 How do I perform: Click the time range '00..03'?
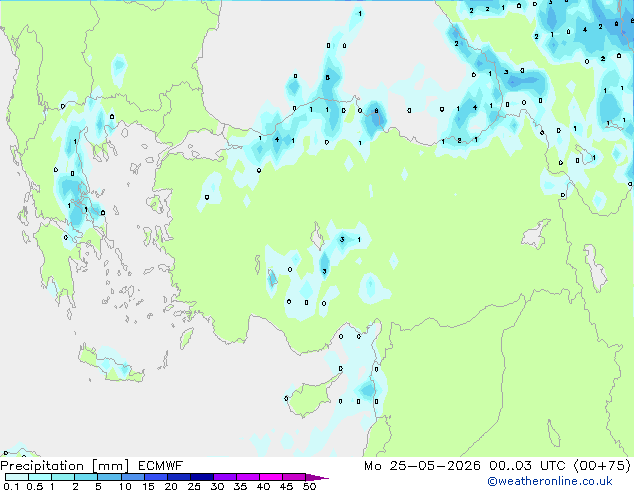point(510,466)
